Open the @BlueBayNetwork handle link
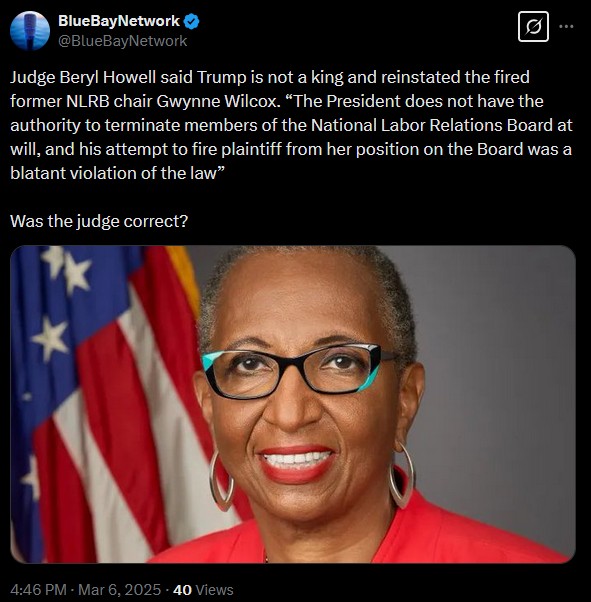This screenshot has width=591, height=602. click(x=123, y=41)
